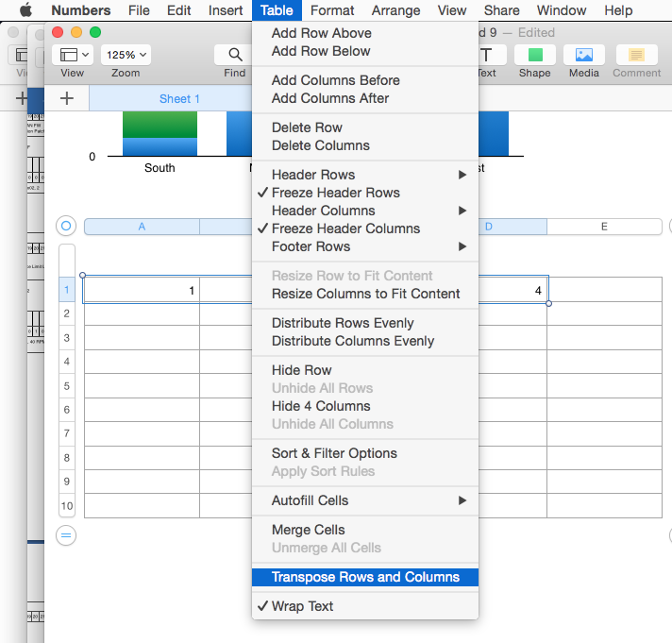Open the Numbers app menu
672x643 pixels.
click(x=81, y=9)
